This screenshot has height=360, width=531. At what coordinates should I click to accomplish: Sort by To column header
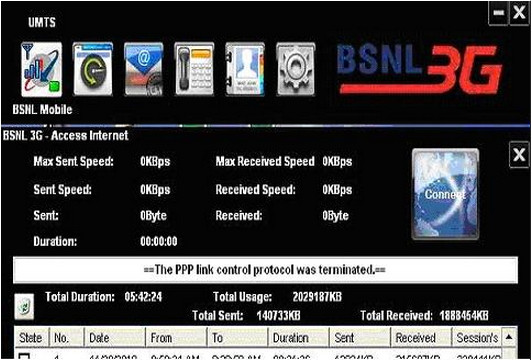click(237, 338)
